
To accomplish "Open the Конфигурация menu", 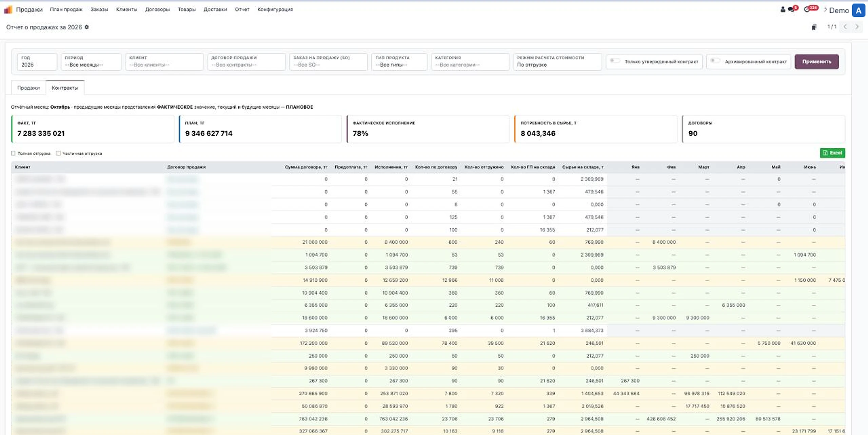I will click(x=275, y=10).
